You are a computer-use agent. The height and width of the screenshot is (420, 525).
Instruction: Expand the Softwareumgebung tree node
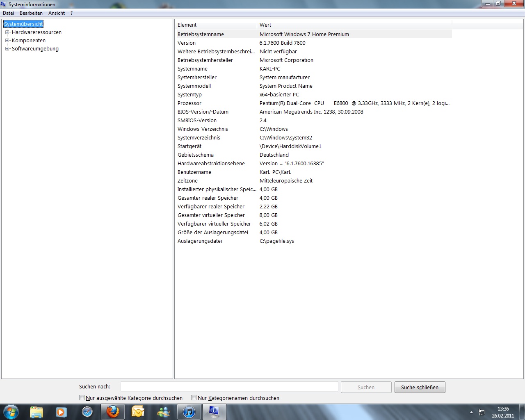coord(7,49)
